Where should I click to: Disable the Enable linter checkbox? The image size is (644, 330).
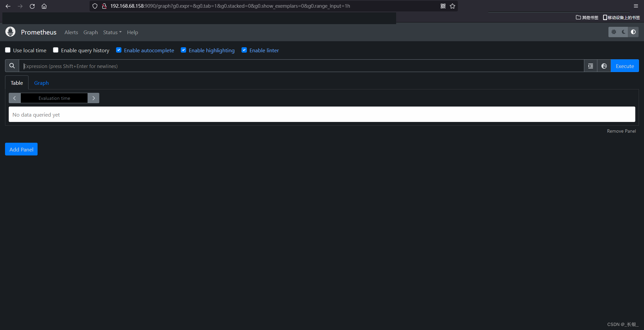(x=244, y=50)
